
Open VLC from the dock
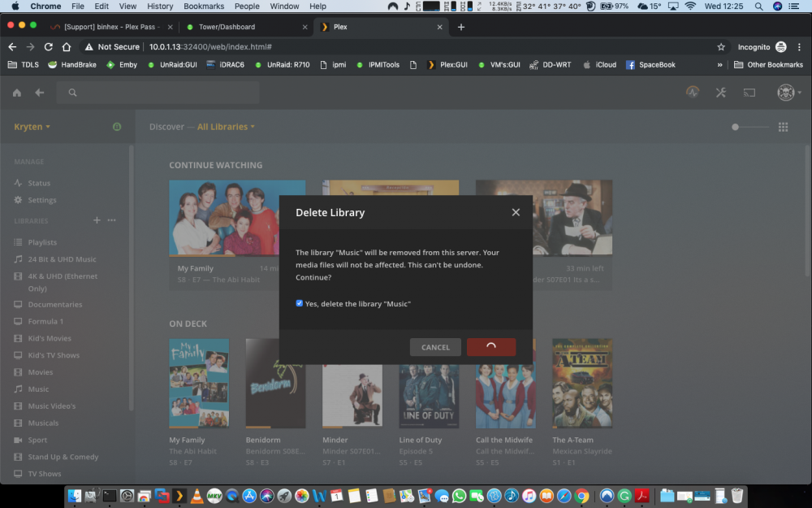[x=197, y=496]
